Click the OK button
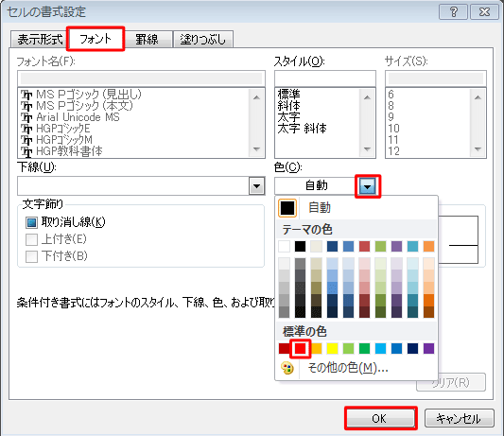The height and width of the screenshot is (436, 504). (380, 418)
